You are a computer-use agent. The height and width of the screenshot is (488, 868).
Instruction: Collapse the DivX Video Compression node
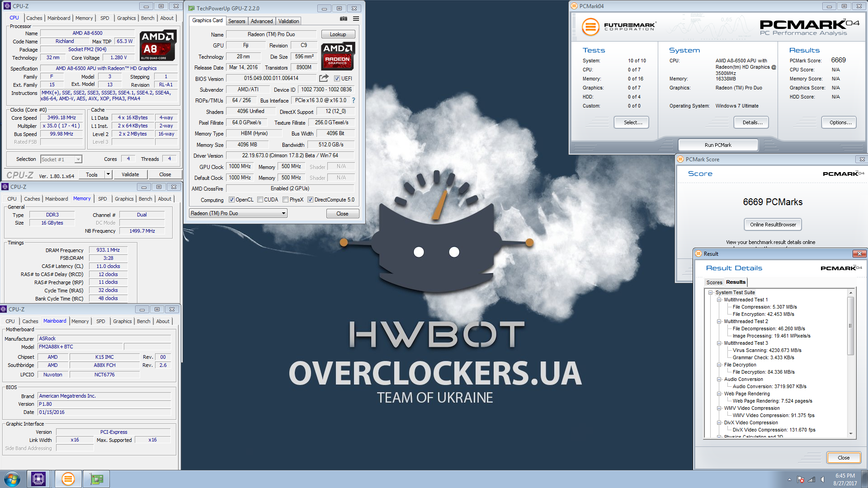tap(719, 422)
